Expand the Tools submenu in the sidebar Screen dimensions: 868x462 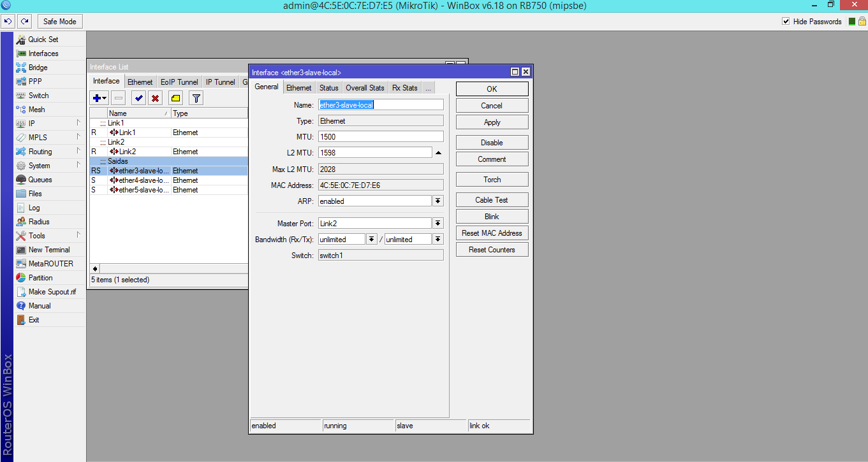click(78, 235)
